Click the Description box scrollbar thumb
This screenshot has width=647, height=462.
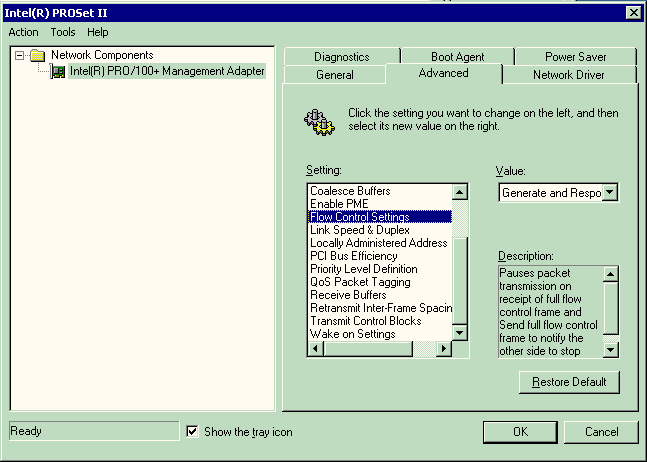coord(610,308)
